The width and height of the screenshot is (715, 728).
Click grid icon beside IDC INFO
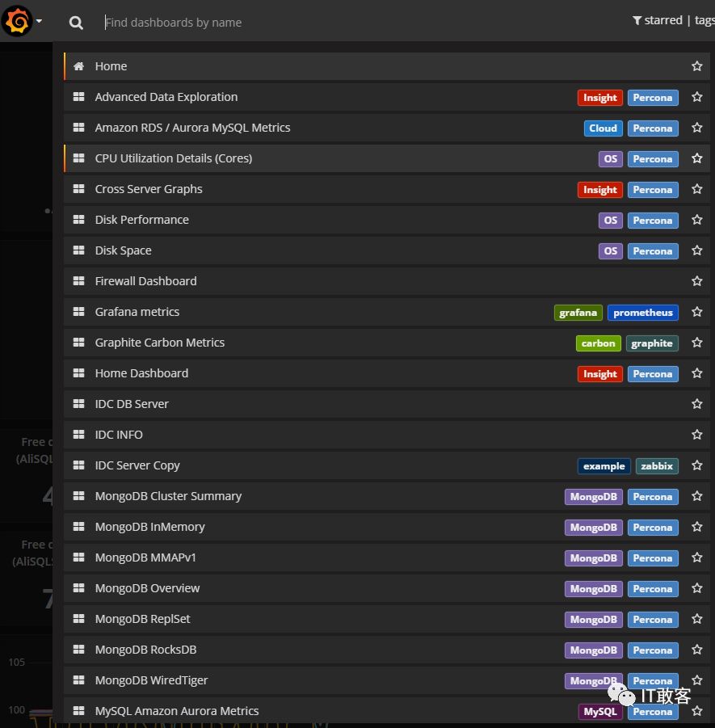[78, 435]
